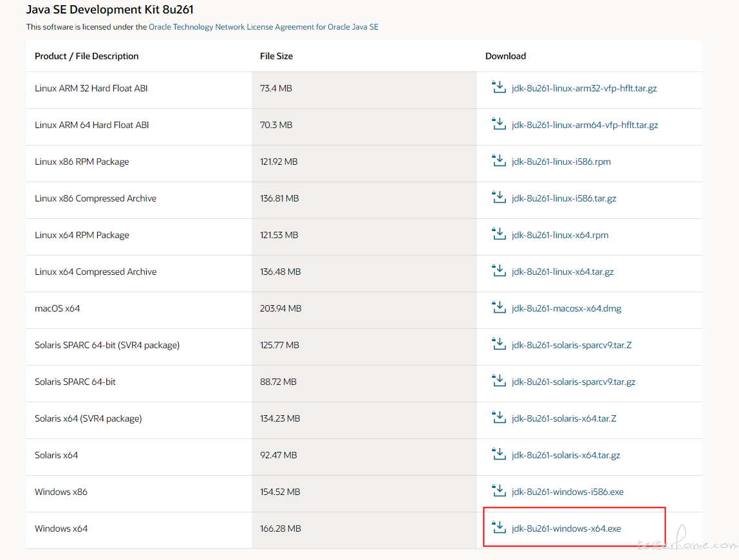Click the 92.47 MB file size
The image size is (739, 560).
click(x=279, y=455)
